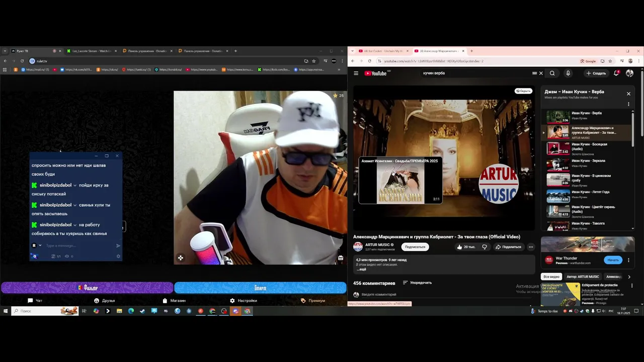Expand video description with ...ещё
The width and height of the screenshot is (644, 362).
click(x=362, y=269)
